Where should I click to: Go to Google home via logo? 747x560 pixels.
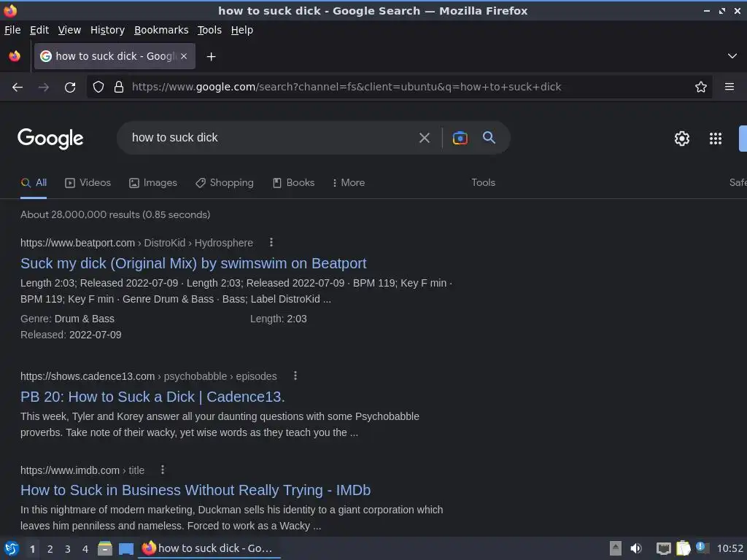click(50, 139)
